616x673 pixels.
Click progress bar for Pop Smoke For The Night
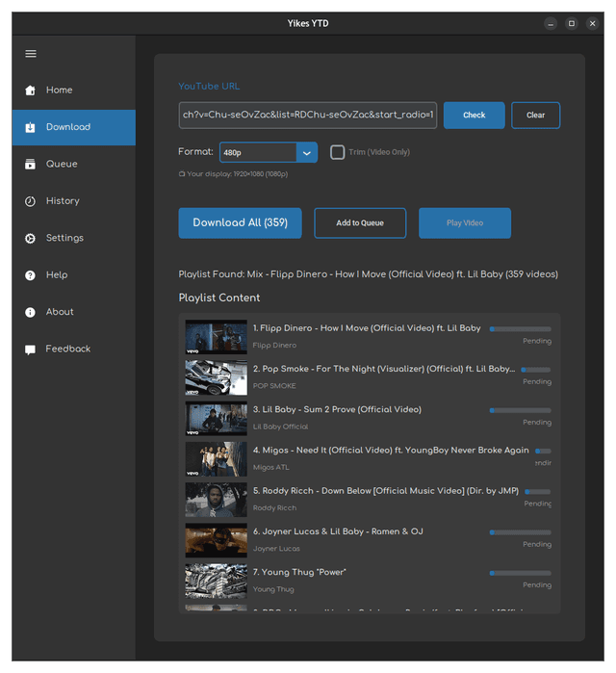[x=536, y=370]
